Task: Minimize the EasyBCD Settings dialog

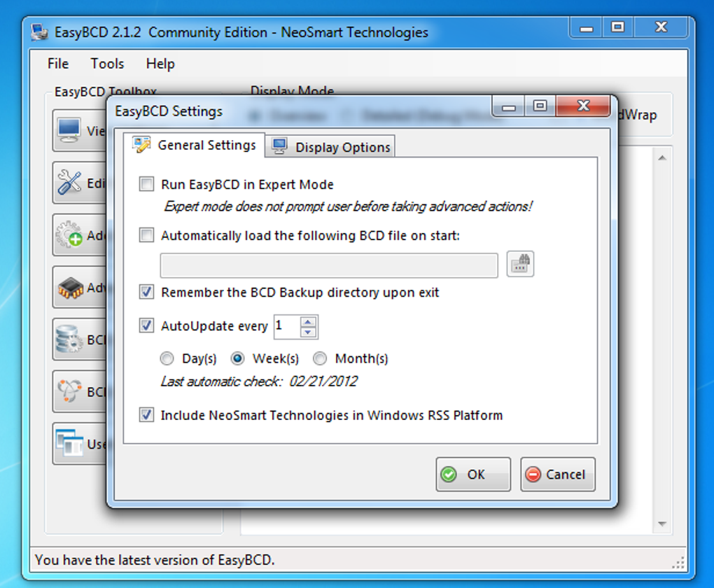Action: click(x=508, y=106)
